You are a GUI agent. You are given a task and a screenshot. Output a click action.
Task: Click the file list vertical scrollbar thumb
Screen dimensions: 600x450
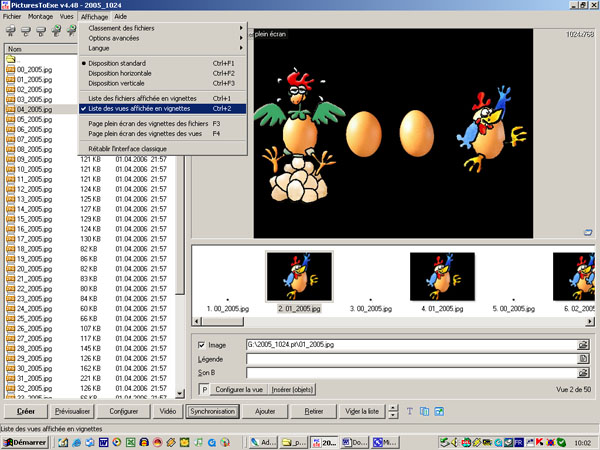point(179,226)
